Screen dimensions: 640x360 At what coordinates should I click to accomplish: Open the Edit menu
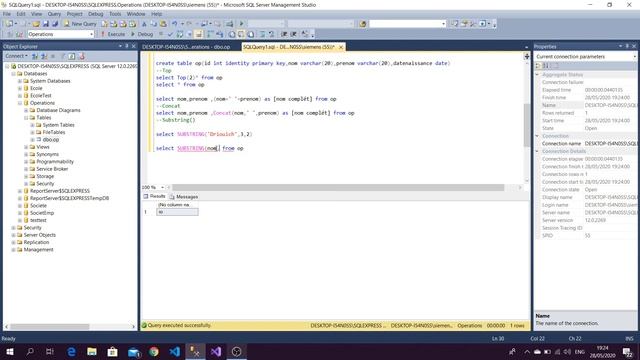point(21,14)
